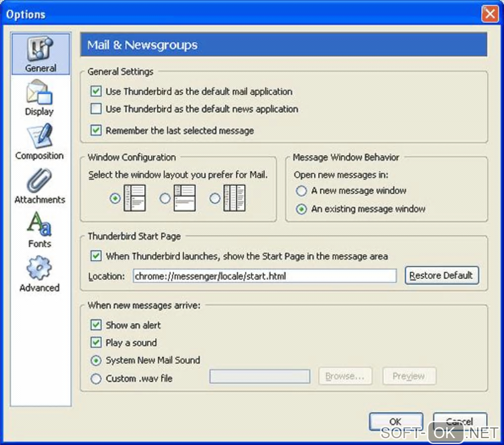Select the second window layout radio button
Image resolution: width=504 pixels, height=445 pixels.
click(165, 198)
